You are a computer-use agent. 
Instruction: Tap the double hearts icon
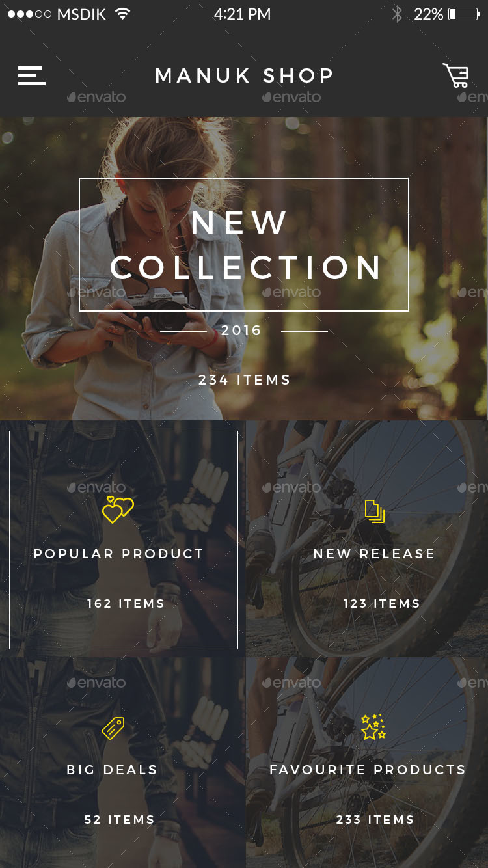coord(118,509)
